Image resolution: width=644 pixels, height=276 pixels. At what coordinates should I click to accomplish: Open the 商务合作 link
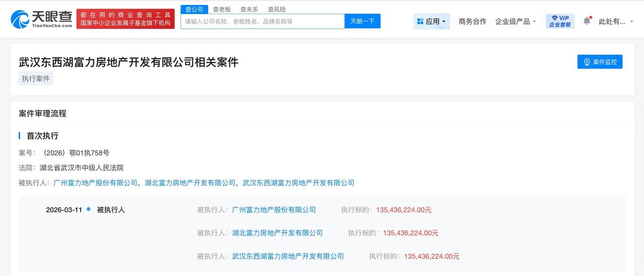[x=472, y=21]
